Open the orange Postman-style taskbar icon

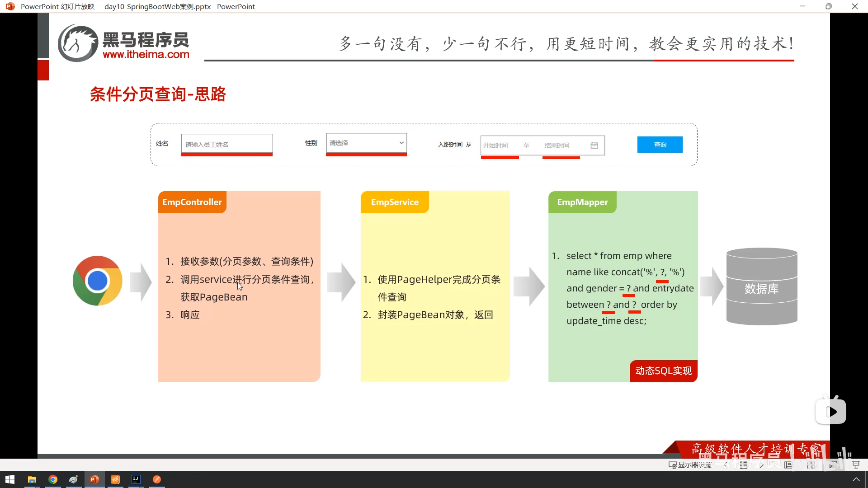click(157, 479)
